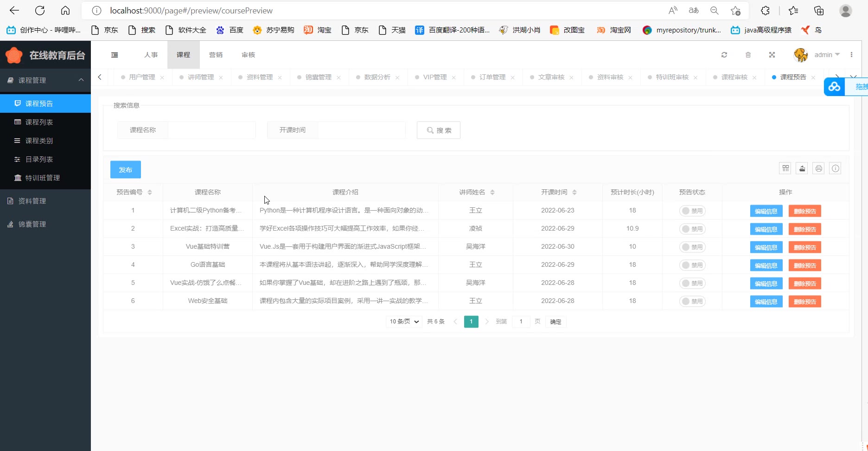Click the table info icon
The height and width of the screenshot is (451, 868).
click(835, 168)
